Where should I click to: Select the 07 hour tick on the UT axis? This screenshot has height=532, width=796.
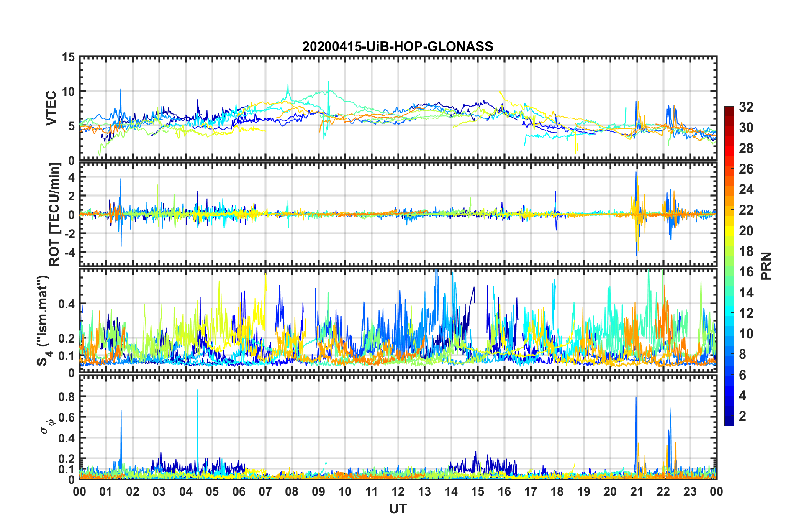coord(265,491)
